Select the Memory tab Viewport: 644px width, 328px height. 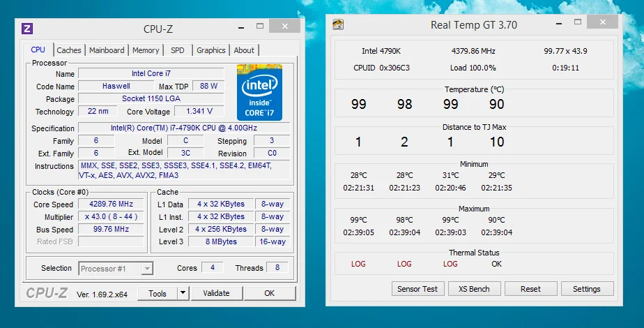tap(146, 50)
